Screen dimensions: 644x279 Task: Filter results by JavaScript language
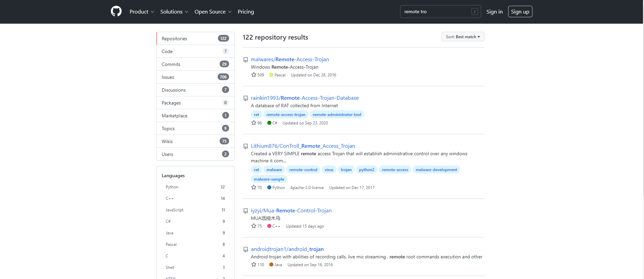point(195,210)
